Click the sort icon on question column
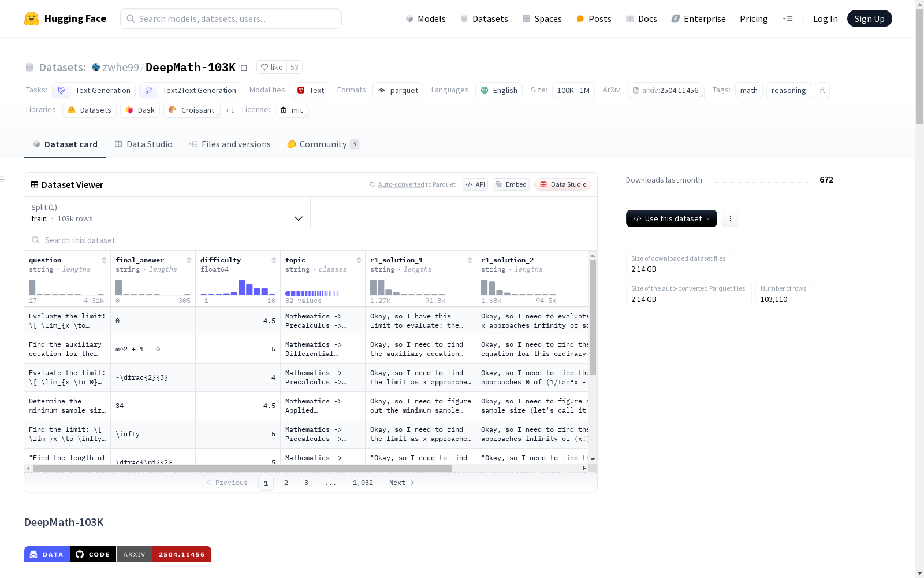 (x=104, y=260)
